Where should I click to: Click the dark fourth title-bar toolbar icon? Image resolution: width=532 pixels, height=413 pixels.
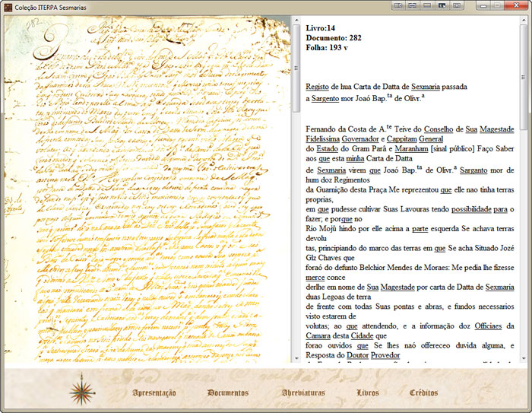coord(441,5)
